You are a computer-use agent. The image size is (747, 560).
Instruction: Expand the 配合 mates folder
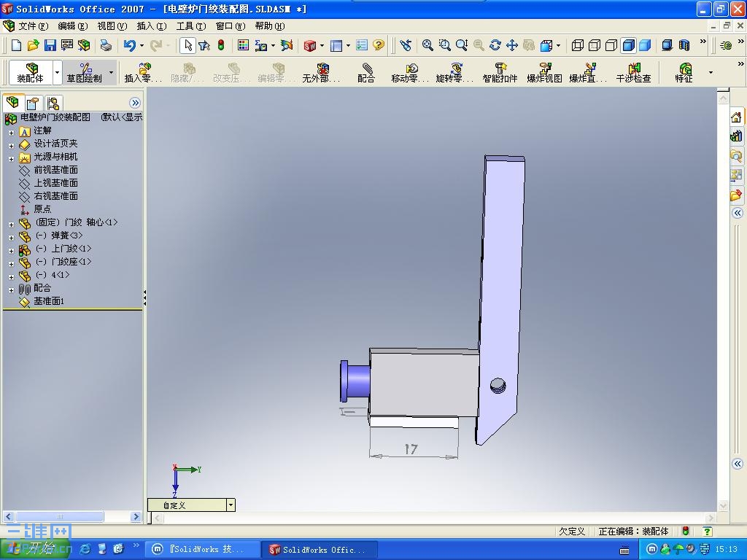tap(11, 290)
